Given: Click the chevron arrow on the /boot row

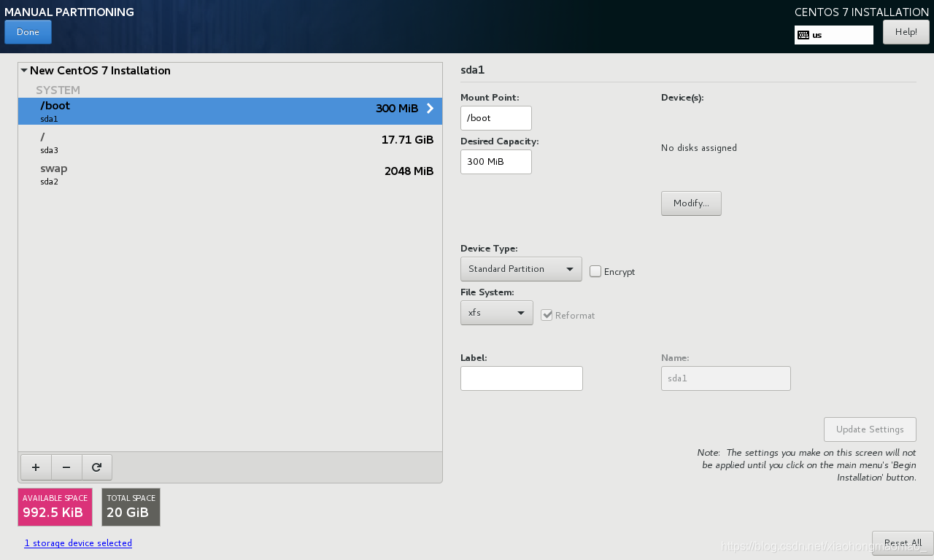Looking at the screenshot, I should point(431,109).
